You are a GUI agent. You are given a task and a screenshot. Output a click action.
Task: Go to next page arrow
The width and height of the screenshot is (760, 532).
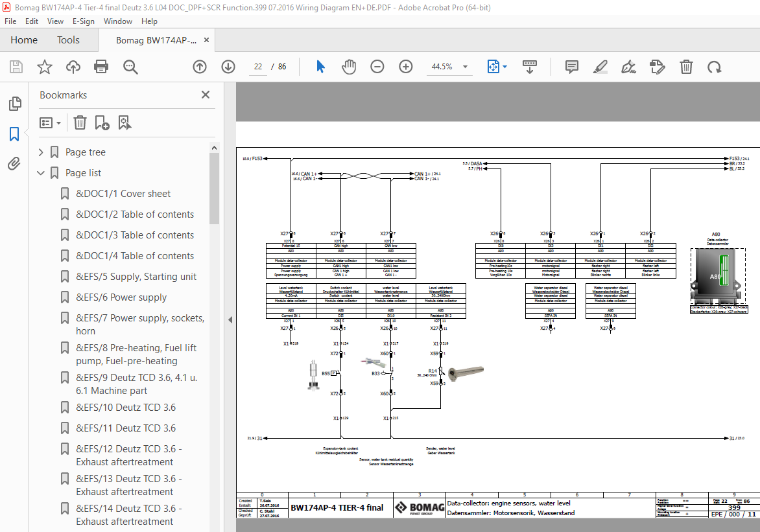click(228, 66)
